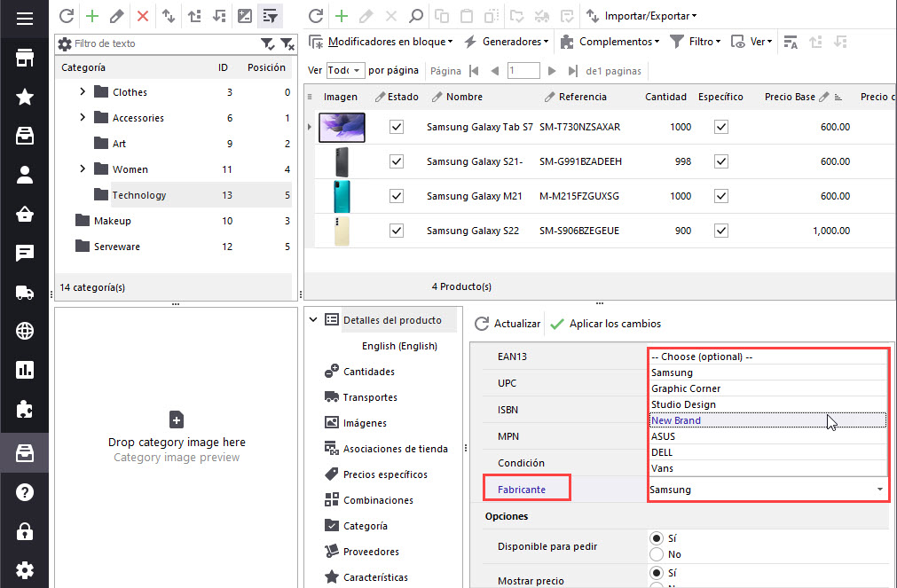Collapse the Detalles del producto section
The image size is (897, 588).
click(x=313, y=320)
